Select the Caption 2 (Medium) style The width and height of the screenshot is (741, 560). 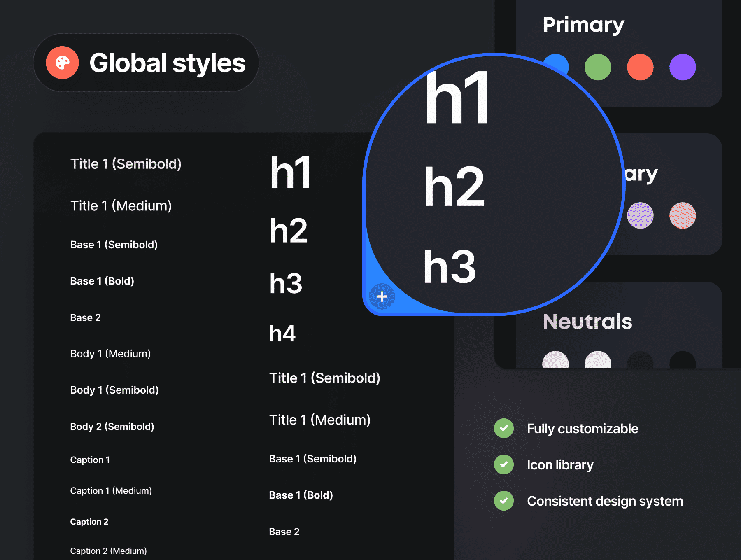109,551
